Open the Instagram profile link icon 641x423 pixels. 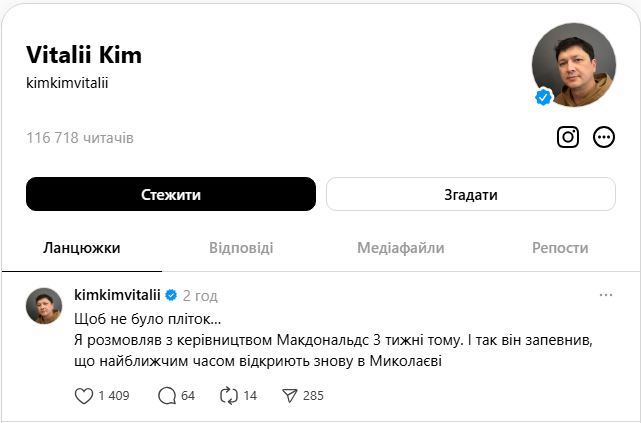pos(568,137)
